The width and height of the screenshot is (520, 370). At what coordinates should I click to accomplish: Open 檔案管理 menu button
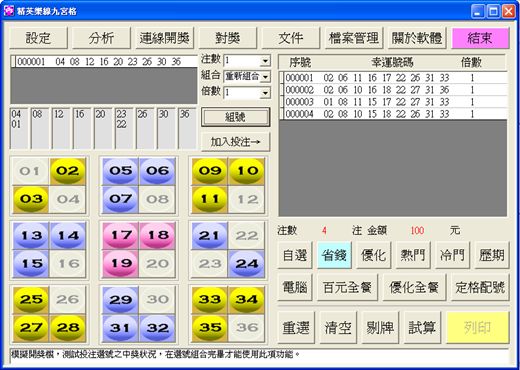(x=354, y=38)
